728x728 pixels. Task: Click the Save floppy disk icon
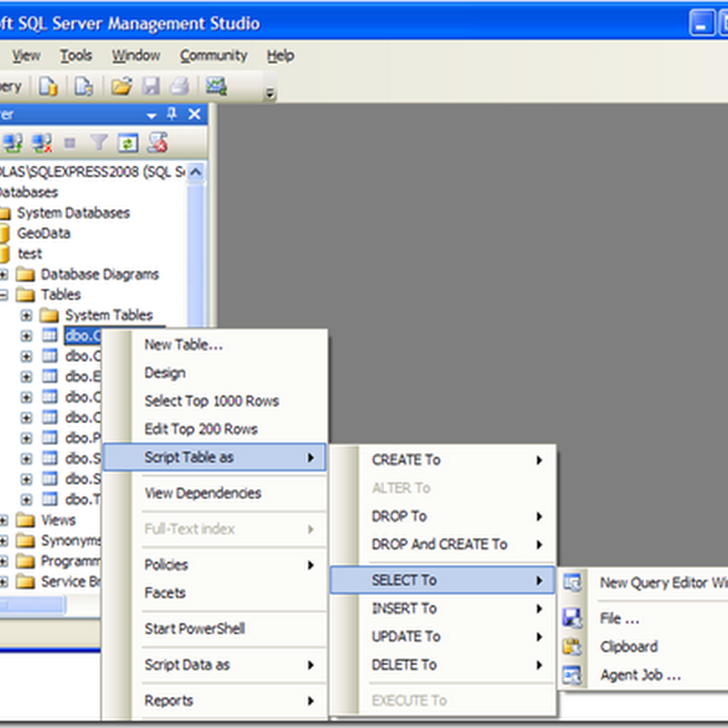(x=151, y=86)
